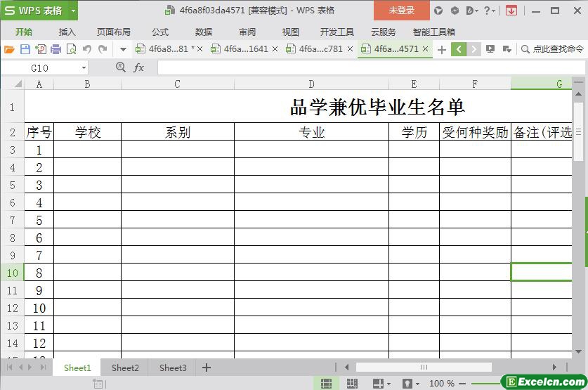Jump to first sheet navigation arrow
This screenshot has width=588, height=390.
10,367
